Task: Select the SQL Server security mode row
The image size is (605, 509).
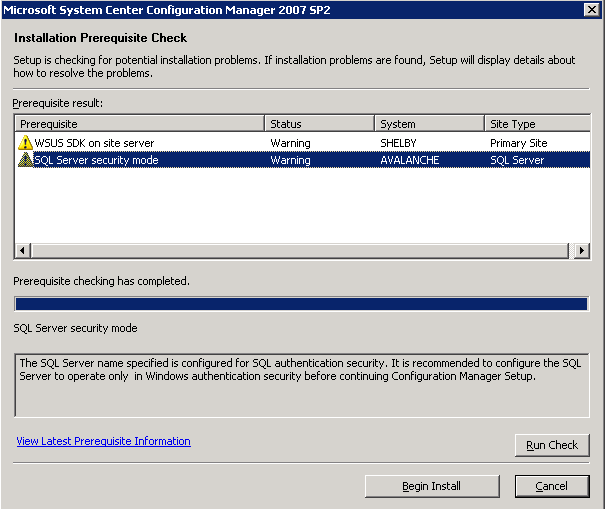Action: [302, 160]
